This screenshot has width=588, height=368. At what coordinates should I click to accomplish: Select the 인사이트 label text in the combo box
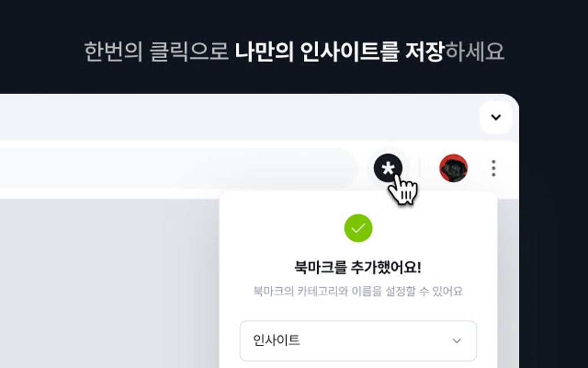[276, 340]
